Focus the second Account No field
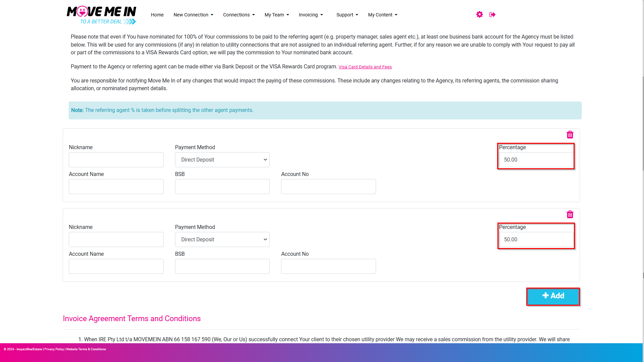This screenshot has width=644, height=362. point(328,266)
